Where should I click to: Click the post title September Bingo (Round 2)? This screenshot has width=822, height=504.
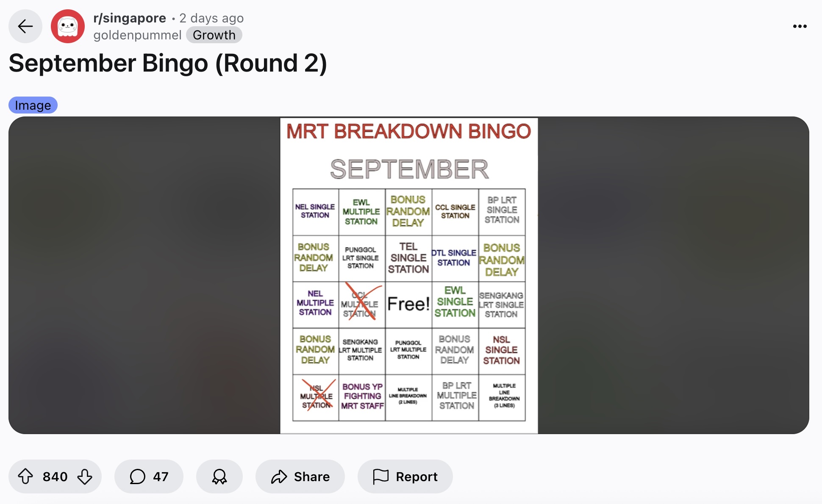(x=168, y=64)
